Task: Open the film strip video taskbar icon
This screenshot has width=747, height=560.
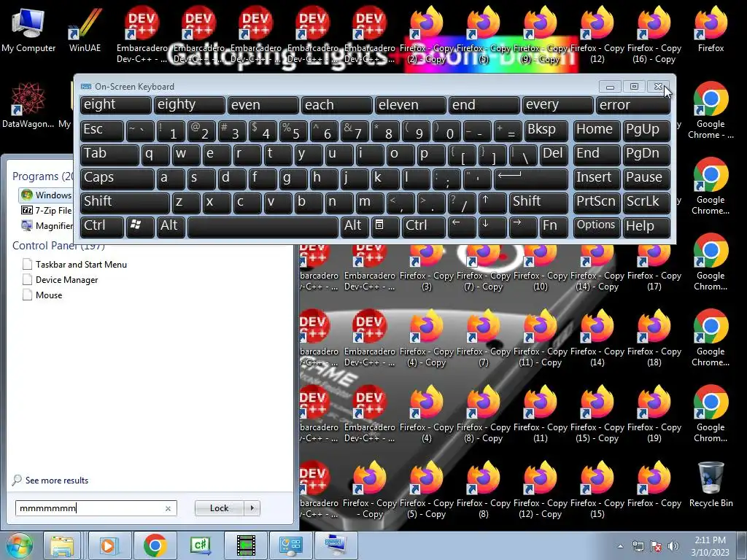Action: click(x=246, y=545)
